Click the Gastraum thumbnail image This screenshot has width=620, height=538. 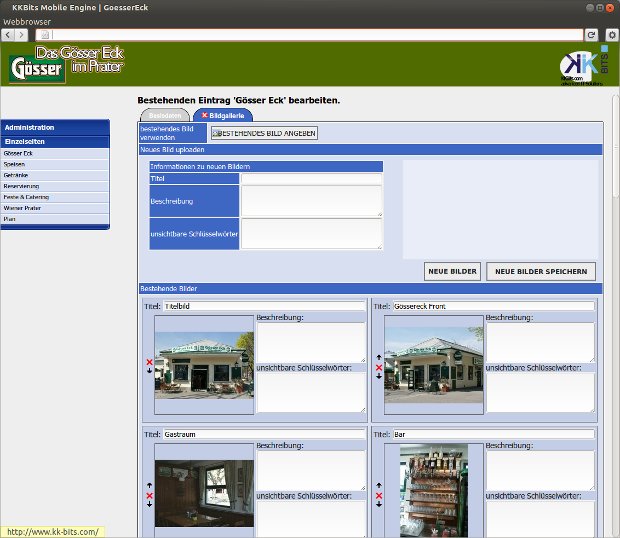coord(204,493)
